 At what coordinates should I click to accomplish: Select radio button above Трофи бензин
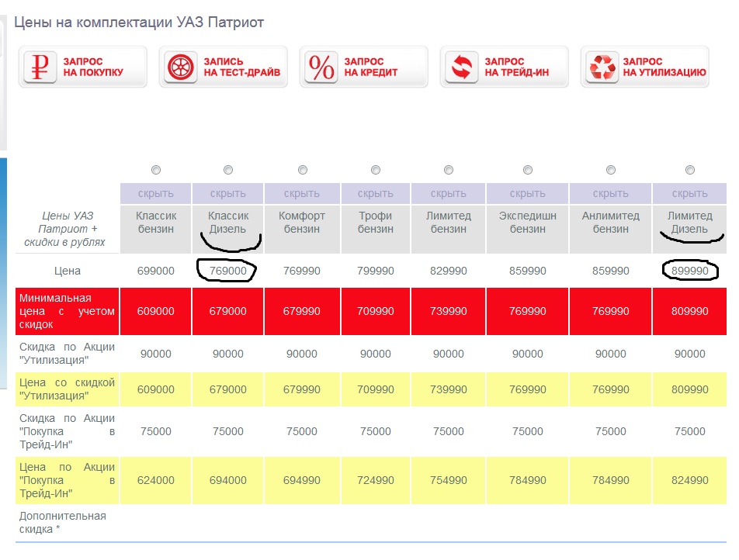click(376, 170)
